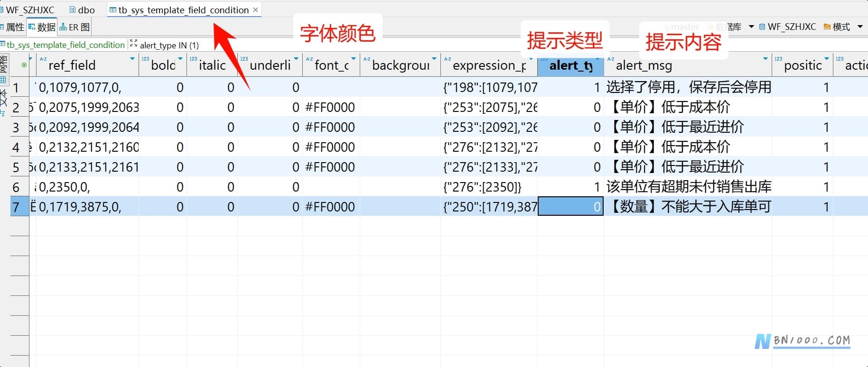Open the bold column filter dropdown
The image size is (868, 367).
(x=180, y=59)
